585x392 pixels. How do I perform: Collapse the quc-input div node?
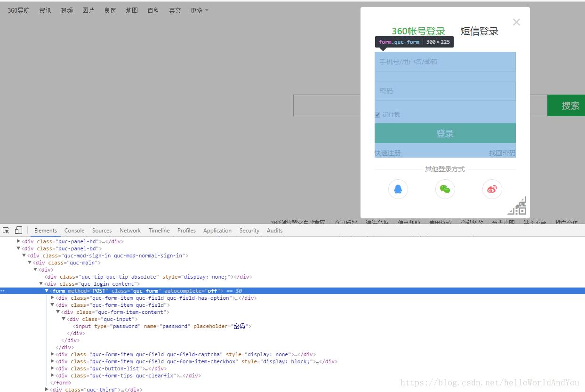(x=64, y=319)
